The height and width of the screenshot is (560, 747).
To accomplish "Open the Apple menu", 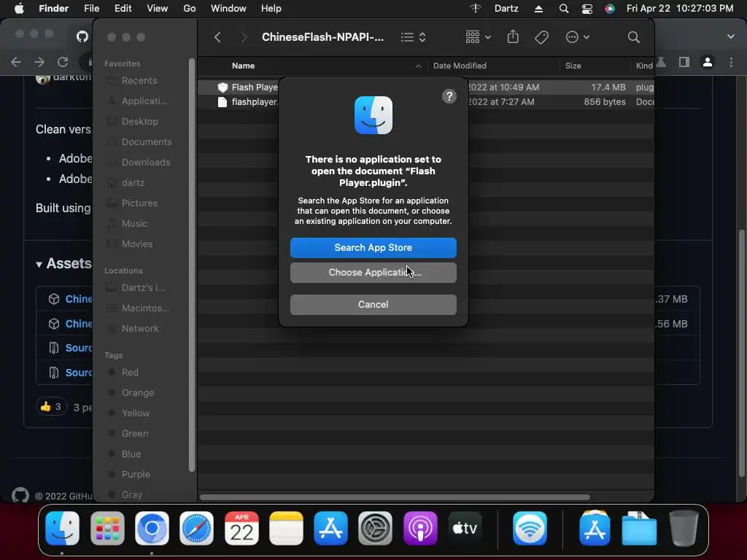I will (x=19, y=8).
